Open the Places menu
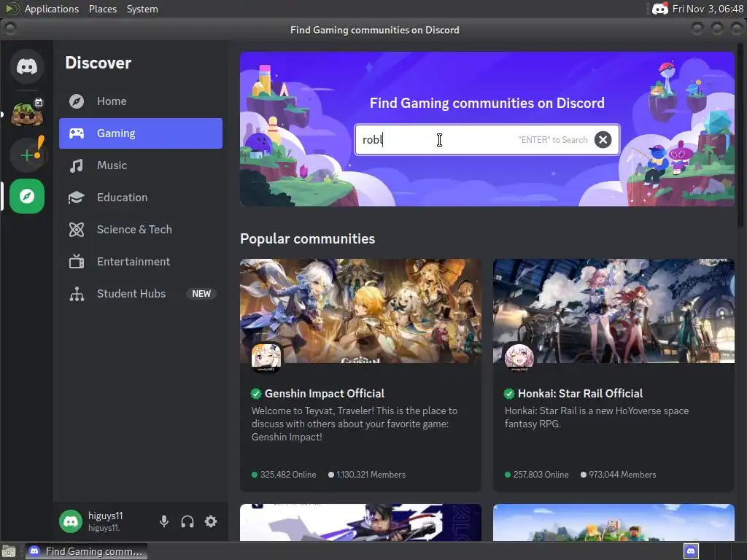 102,9
